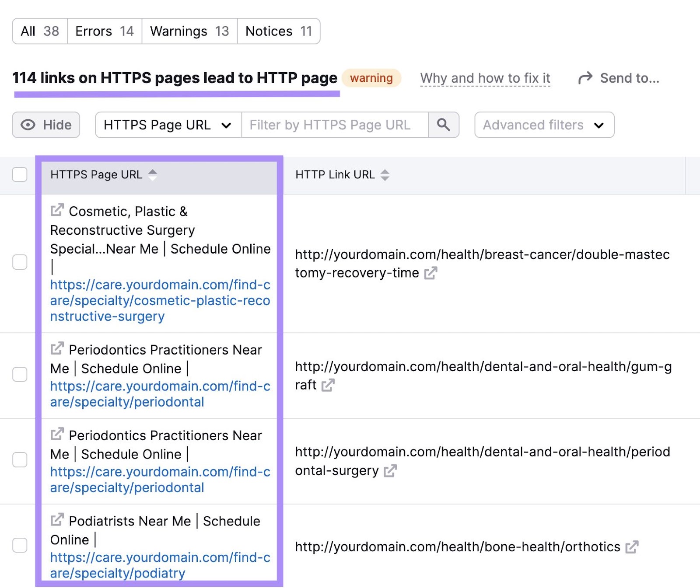Viewport: 700px width, 588px height.
Task: Click the Why and how to fix it link
Action: 485,78
